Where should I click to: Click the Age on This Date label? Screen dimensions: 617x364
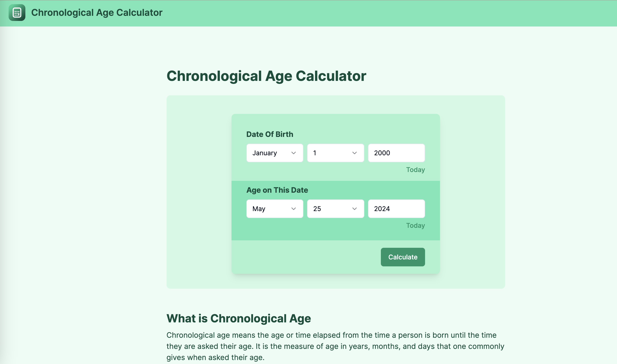[277, 190]
